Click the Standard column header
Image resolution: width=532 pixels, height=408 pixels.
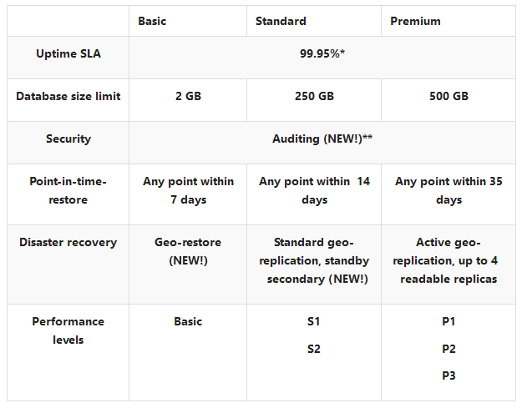coord(281,21)
